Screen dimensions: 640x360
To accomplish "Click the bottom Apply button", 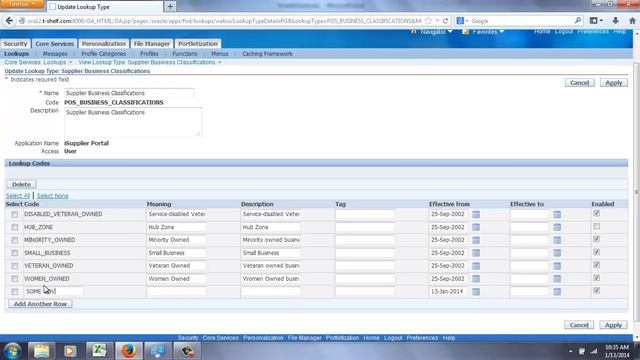I will point(613,325).
